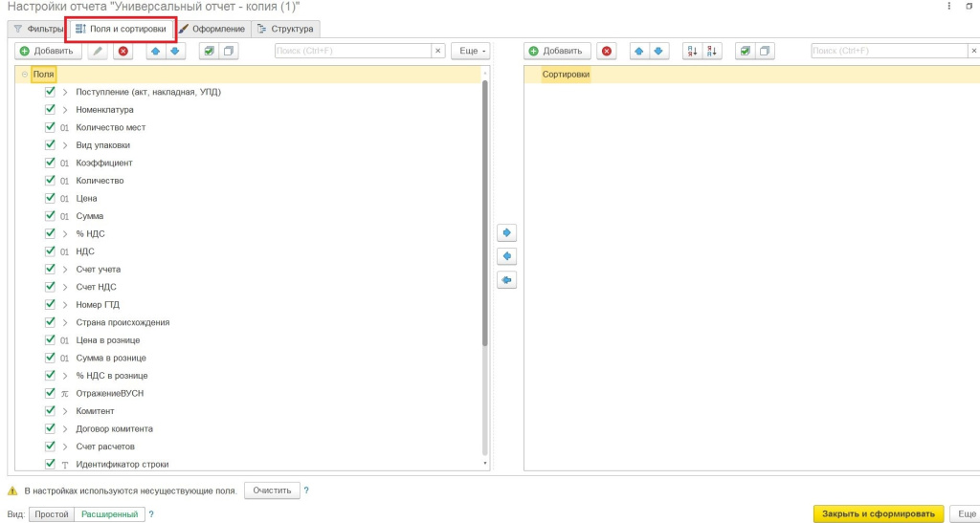Toggle the Цена field checkbox
The height and width of the screenshot is (523, 980).
coord(50,198)
